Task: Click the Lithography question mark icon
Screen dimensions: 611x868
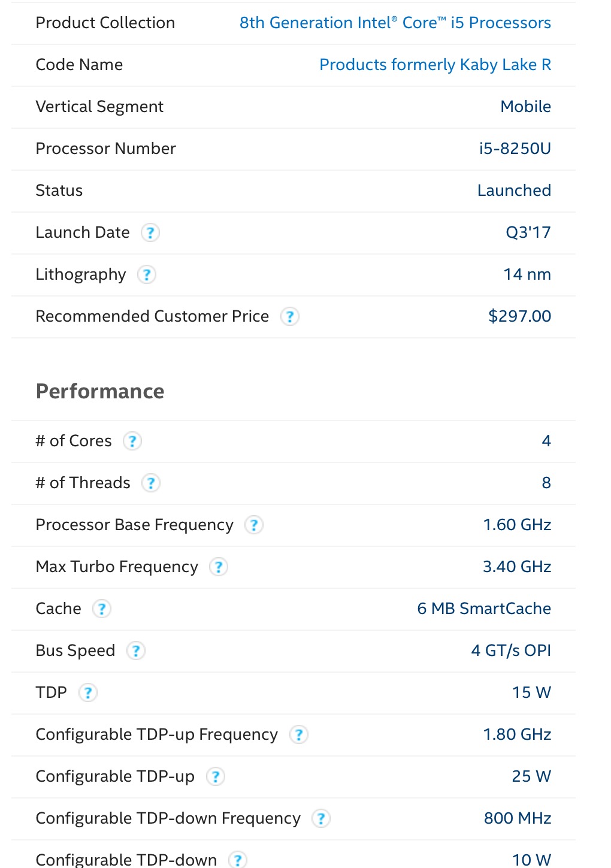Action: click(x=147, y=274)
